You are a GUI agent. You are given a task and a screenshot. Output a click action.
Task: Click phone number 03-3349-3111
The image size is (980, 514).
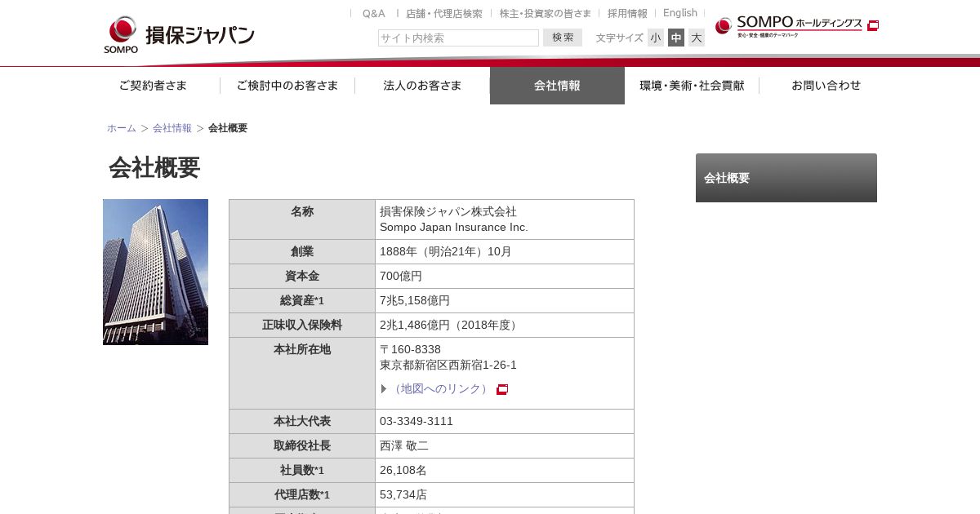pyautogui.click(x=416, y=421)
